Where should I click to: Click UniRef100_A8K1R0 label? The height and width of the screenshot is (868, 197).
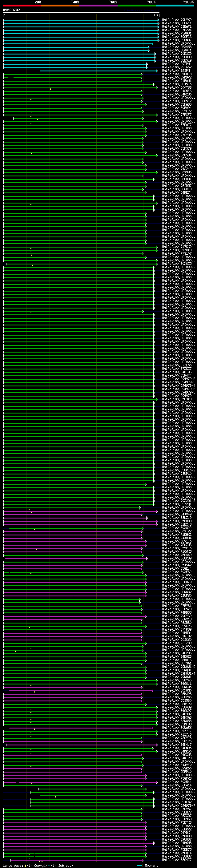[177, 704]
